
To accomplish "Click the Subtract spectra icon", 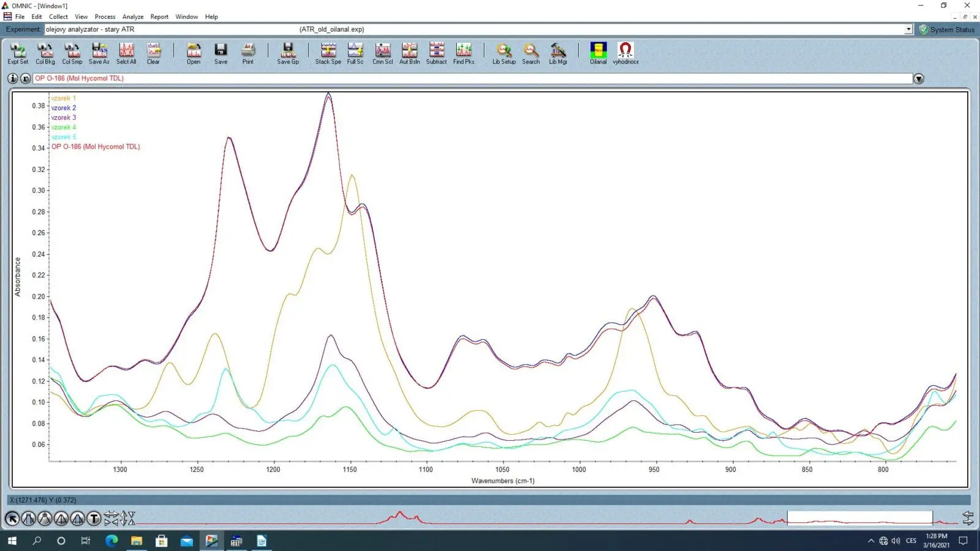I will pyautogui.click(x=436, y=53).
